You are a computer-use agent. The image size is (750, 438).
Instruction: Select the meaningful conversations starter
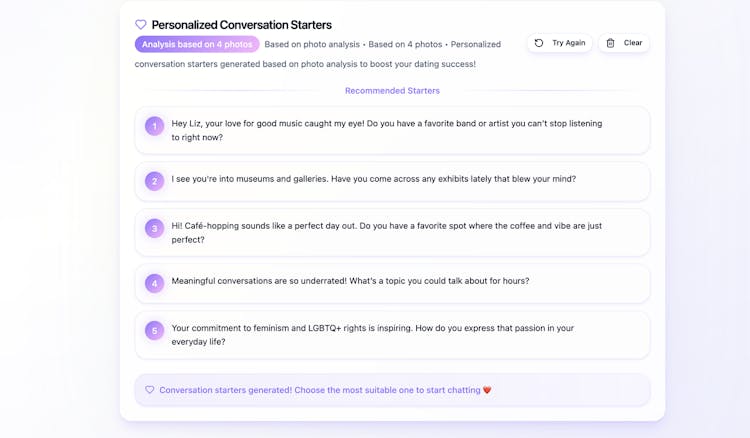[392, 283]
